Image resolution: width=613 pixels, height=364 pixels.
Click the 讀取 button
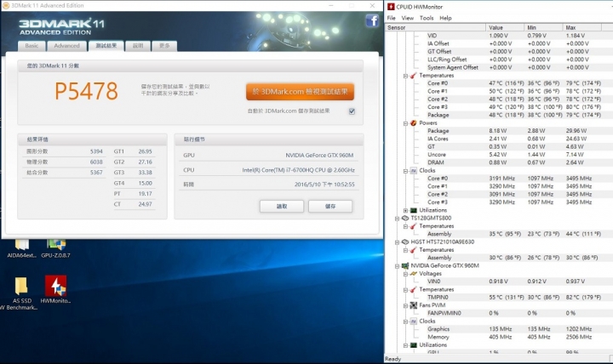(x=282, y=206)
